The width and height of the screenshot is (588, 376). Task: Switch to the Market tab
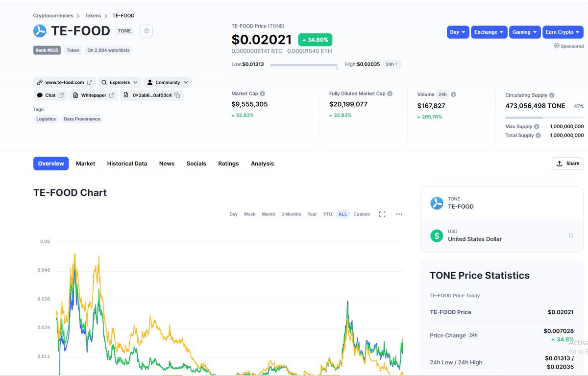tap(85, 164)
